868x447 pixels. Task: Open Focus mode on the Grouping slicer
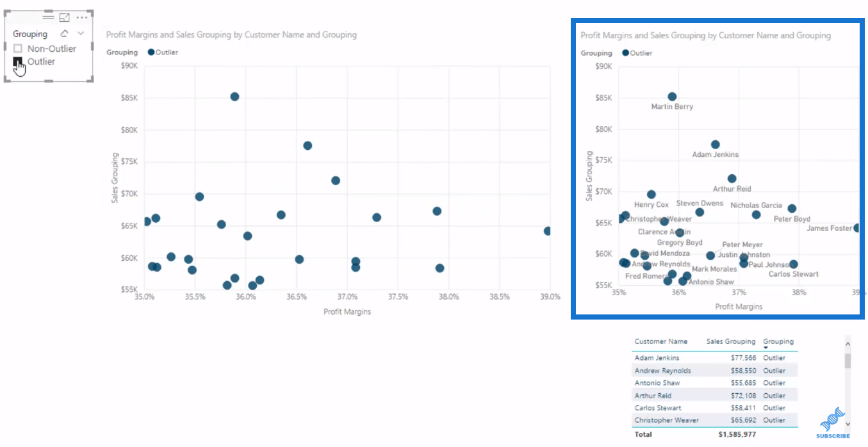[x=64, y=17]
